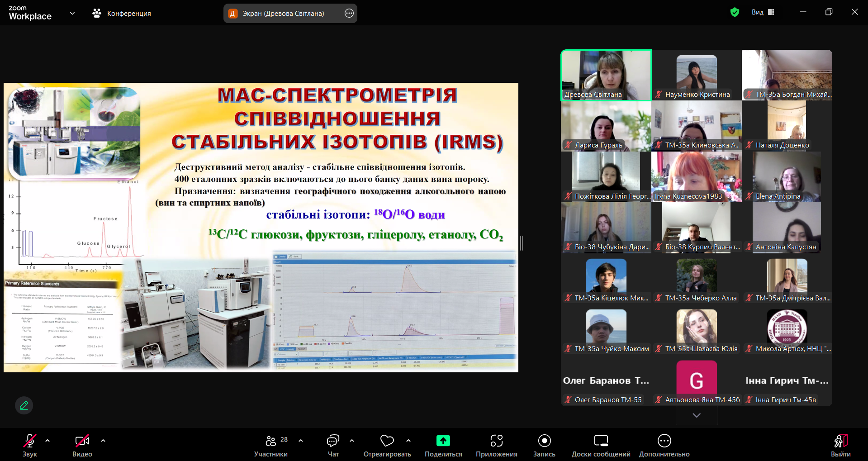Start camera with Видео icon

[x=82, y=441]
